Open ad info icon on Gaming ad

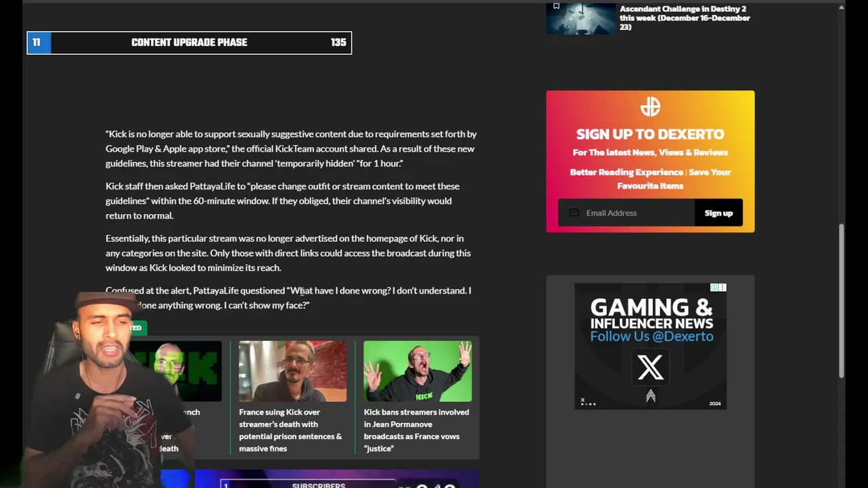click(x=714, y=288)
